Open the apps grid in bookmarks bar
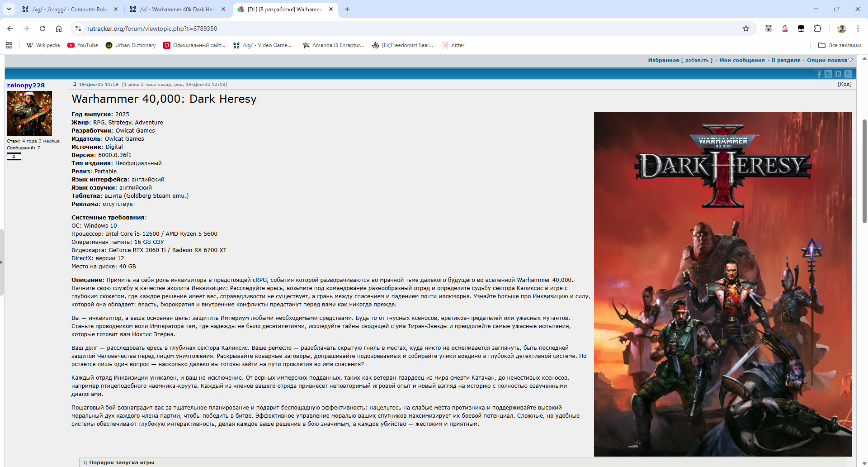The height and width of the screenshot is (467, 868). click(9, 45)
